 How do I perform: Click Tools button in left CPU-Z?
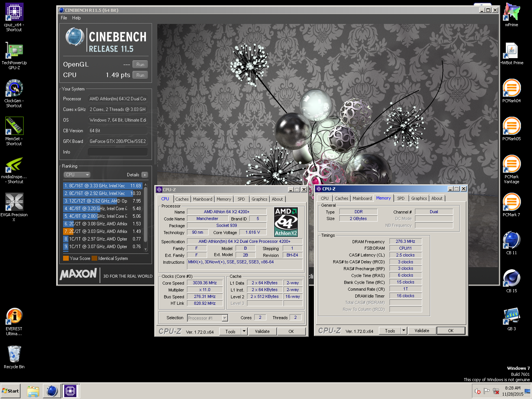pos(230,331)
